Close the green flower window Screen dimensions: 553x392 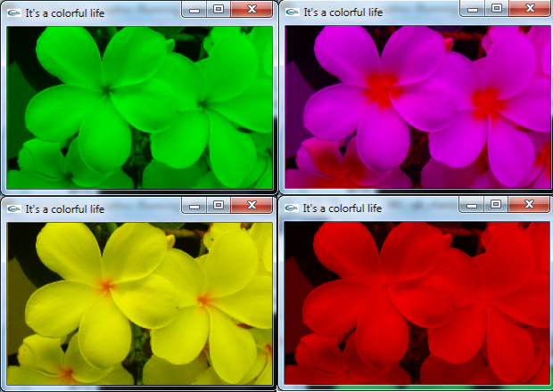click(252, 10)
